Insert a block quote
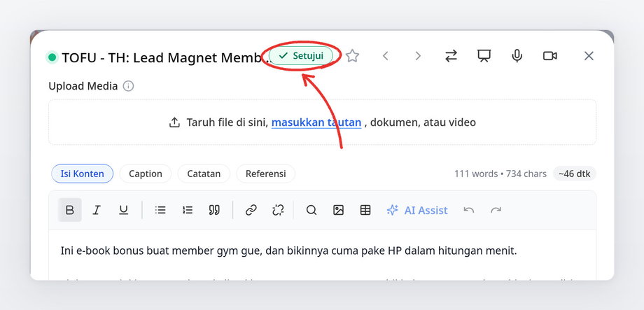The width and height of the screenshot is (644, 310). tap(214, 210)
